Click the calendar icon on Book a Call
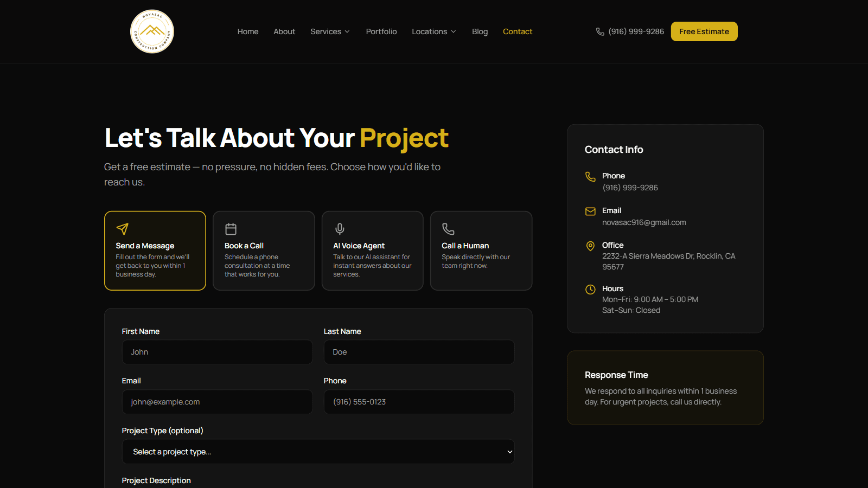 click(231, 229)
